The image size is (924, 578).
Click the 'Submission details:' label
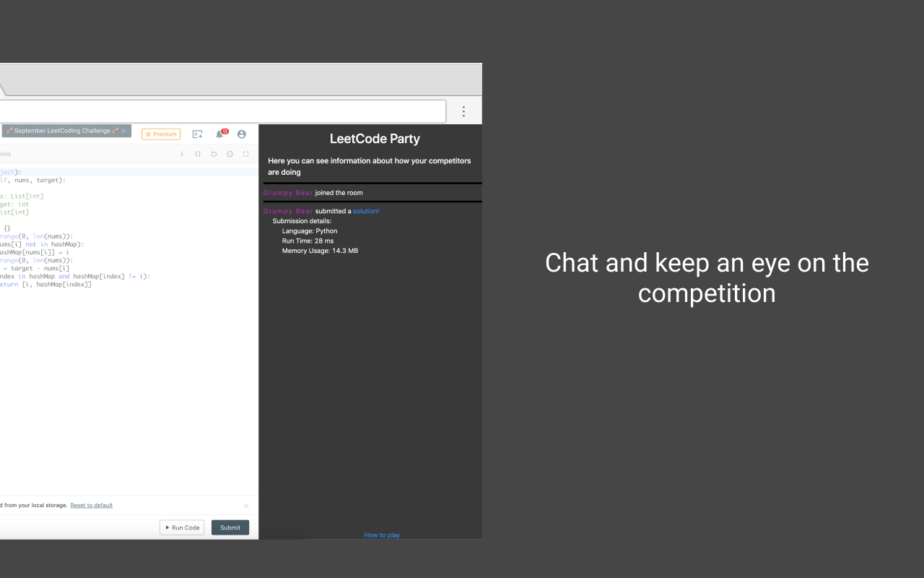302,221
